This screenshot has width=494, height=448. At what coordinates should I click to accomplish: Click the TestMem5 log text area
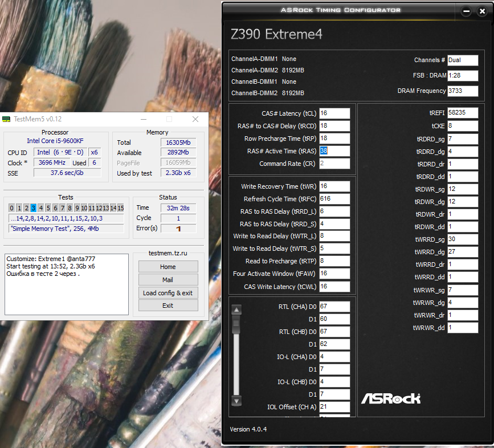(x=67, y=284)
